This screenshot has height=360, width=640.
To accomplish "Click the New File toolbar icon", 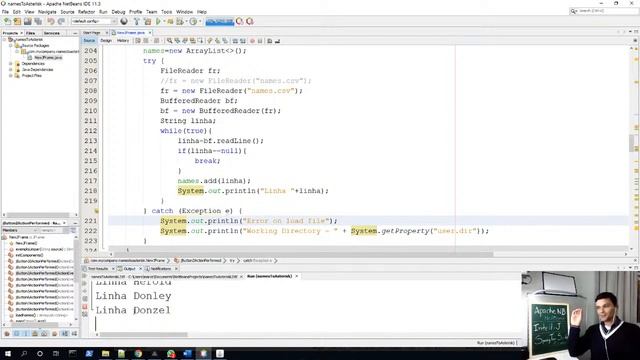I will coord(7,21).
